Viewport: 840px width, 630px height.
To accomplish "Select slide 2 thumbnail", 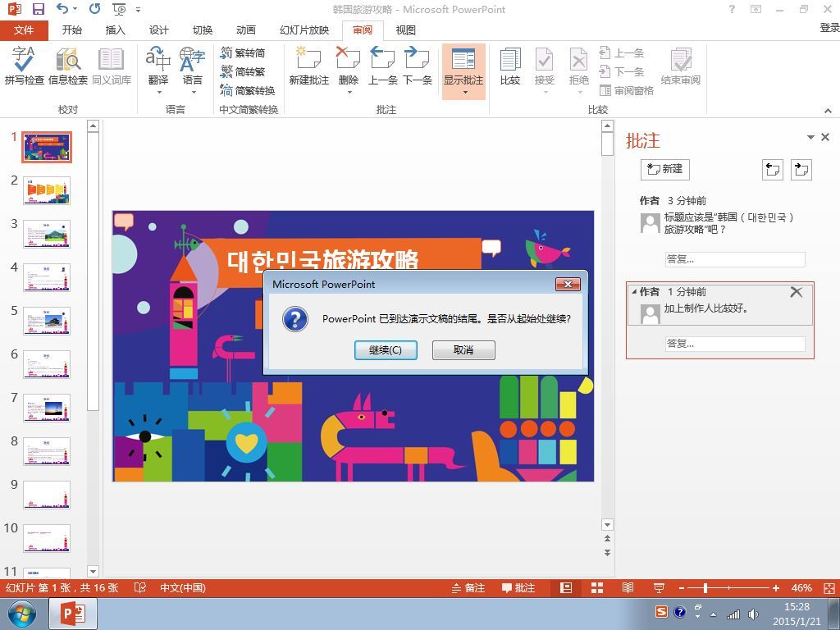I will (x=47, y=190).
